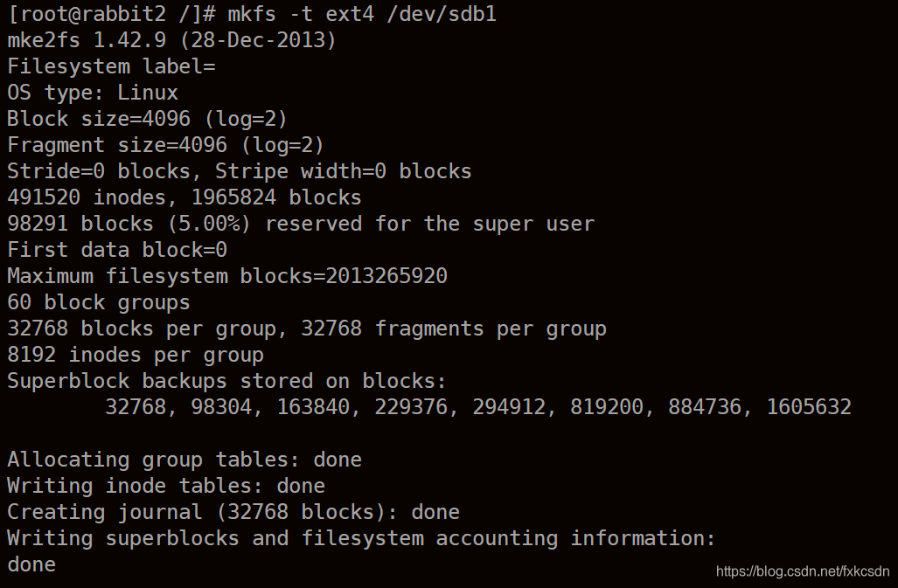
Task: Click the backup block number 1605632
Action: point(809,407)
